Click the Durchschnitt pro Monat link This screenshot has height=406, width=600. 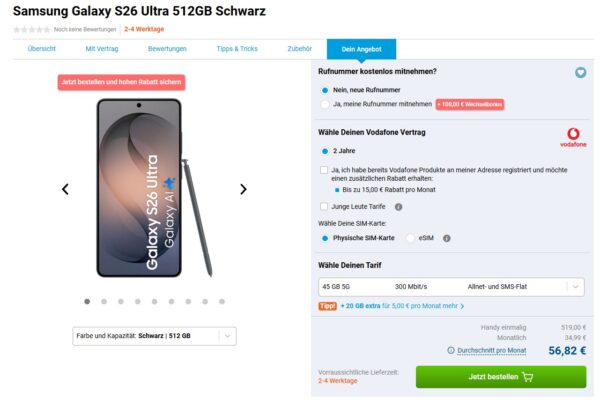491,351
